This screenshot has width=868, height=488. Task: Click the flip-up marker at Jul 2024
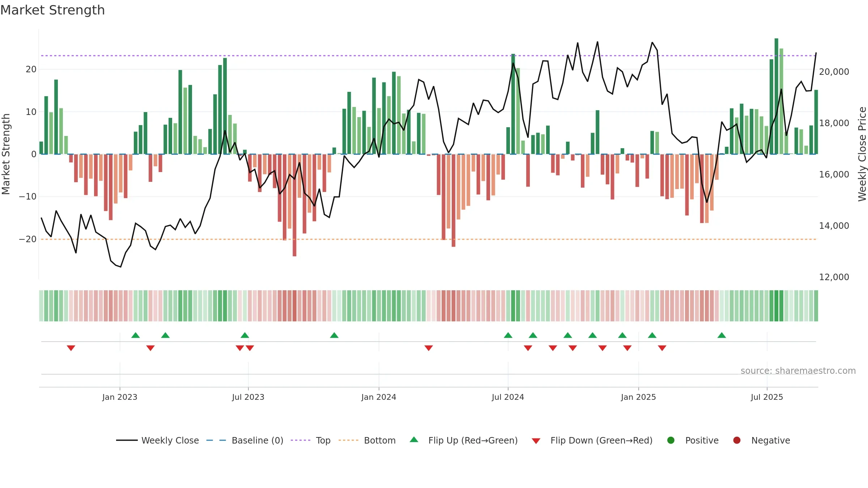click(508, 335)
